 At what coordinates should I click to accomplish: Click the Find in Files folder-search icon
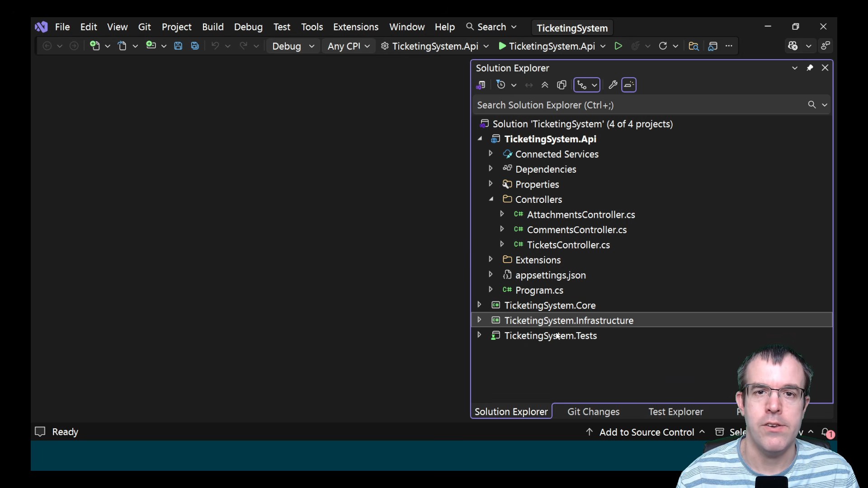click(x=693, y=46)
